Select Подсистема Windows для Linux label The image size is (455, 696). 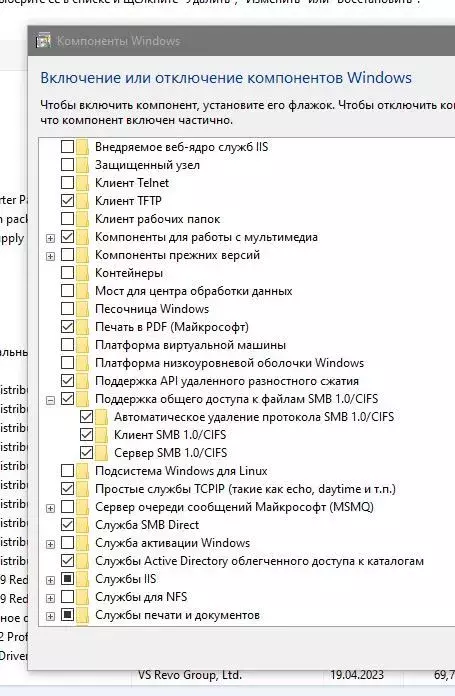(181, 471)
